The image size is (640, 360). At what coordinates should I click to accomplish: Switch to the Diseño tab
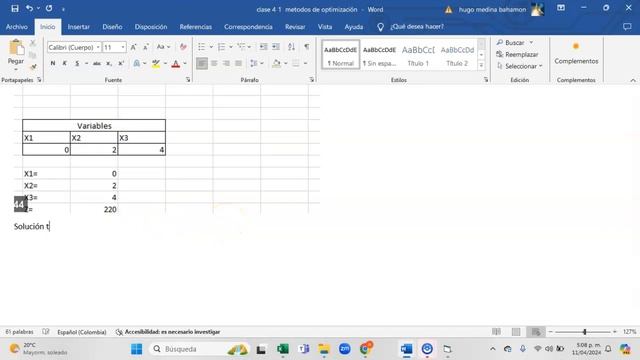tap(112, 27)
